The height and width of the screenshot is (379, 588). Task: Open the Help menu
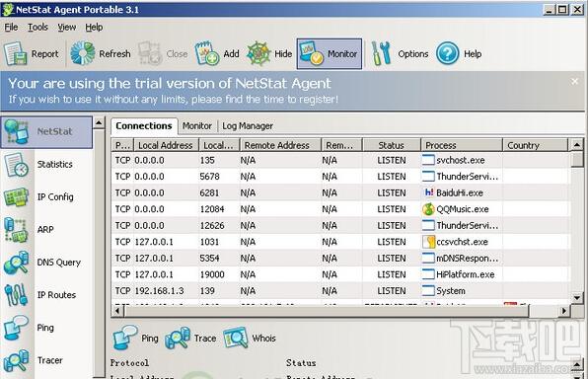click(94, 27)
